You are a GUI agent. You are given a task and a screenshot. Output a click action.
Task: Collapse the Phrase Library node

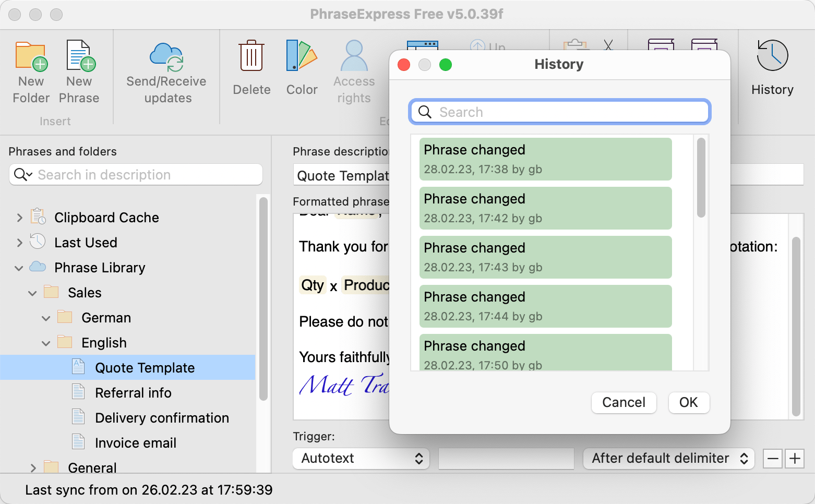pyautogui.click(x=19, y=268)
